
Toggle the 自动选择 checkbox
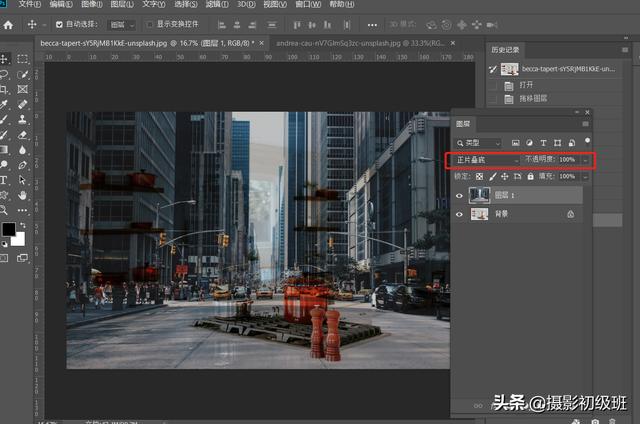coord(59,24)
